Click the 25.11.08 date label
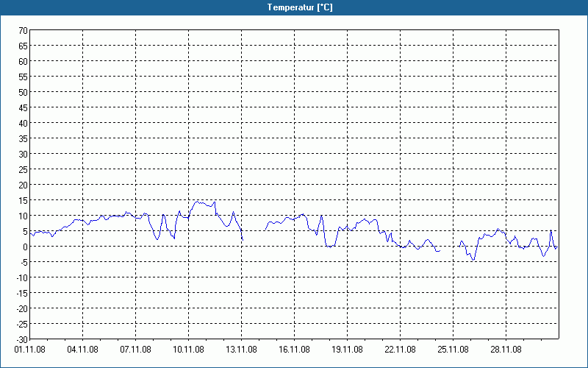The height and width of the screenshot is (368, 588). pos(453,349)
